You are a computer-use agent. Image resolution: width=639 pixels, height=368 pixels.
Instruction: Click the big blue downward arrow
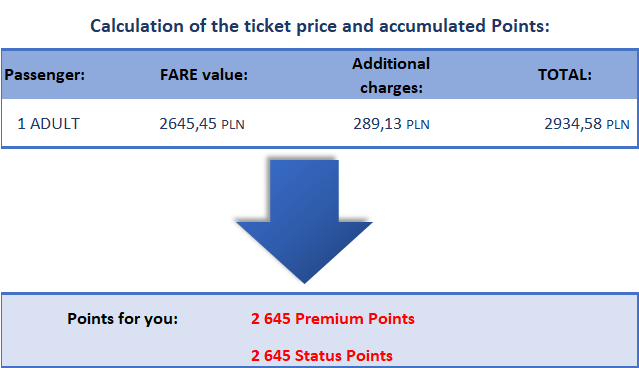tap(304, 221)
